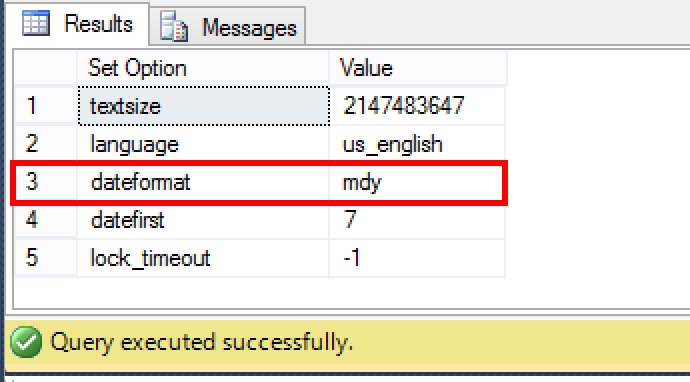Click the Messages document icon
The height and width of the screenshot is (382, 690).
tap(174, 26)
